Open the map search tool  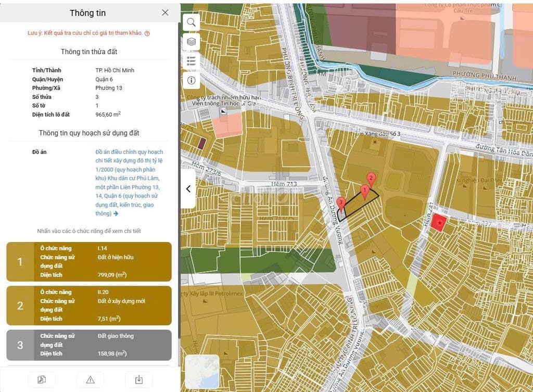click(192, 22)
